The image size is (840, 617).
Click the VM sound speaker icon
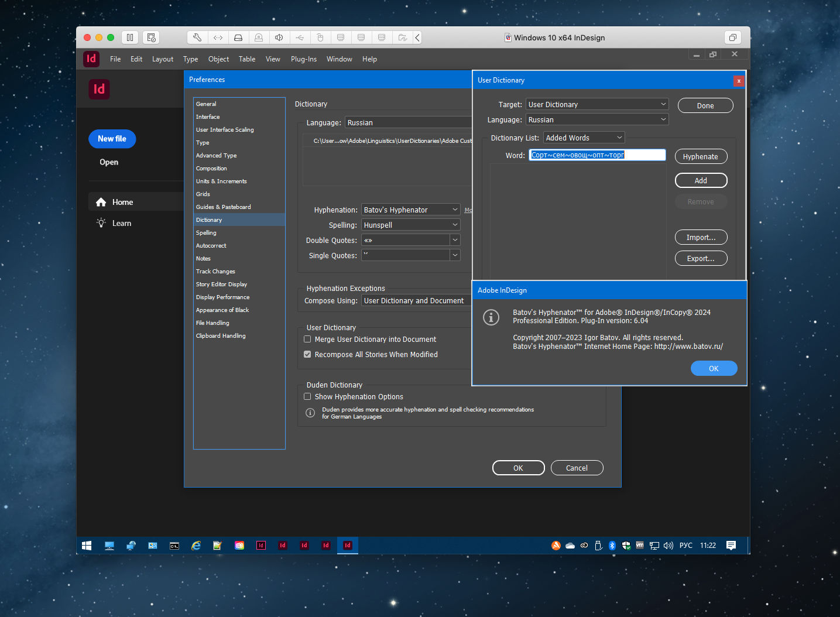pos(279,37)
